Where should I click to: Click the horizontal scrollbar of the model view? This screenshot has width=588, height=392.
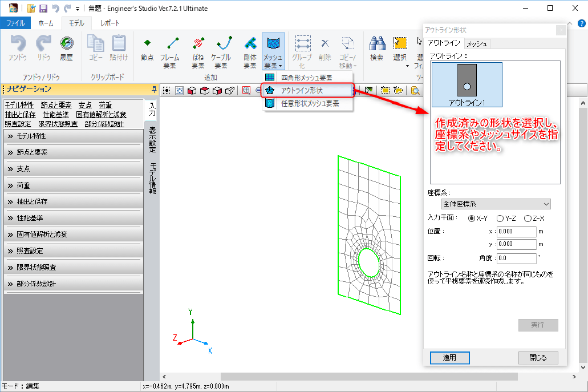368,376
